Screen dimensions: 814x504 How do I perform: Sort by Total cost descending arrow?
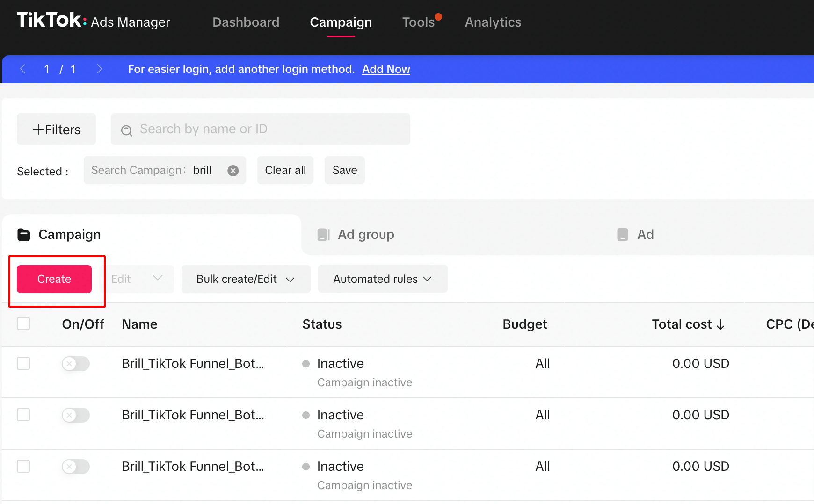[720, 324]
